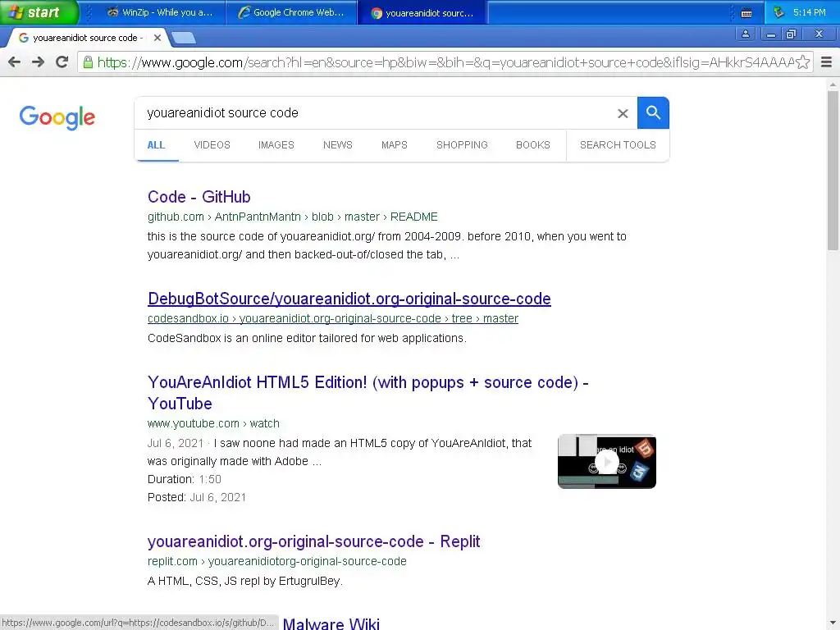Switch to the VIDEOS search tab
The image size is (840, 630).
click(212, 145)
